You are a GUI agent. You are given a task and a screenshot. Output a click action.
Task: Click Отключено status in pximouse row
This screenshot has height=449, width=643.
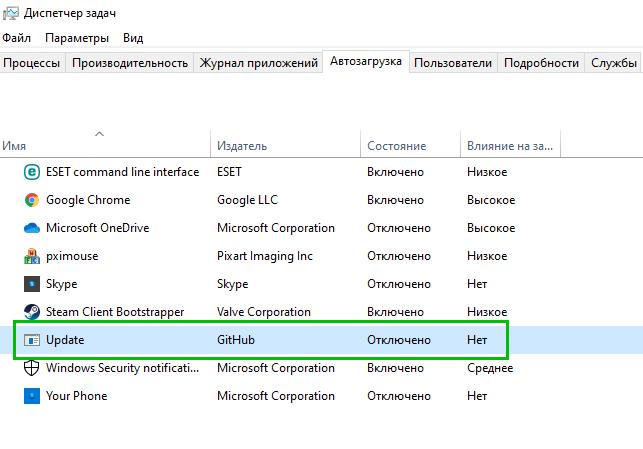click(399, 256)
